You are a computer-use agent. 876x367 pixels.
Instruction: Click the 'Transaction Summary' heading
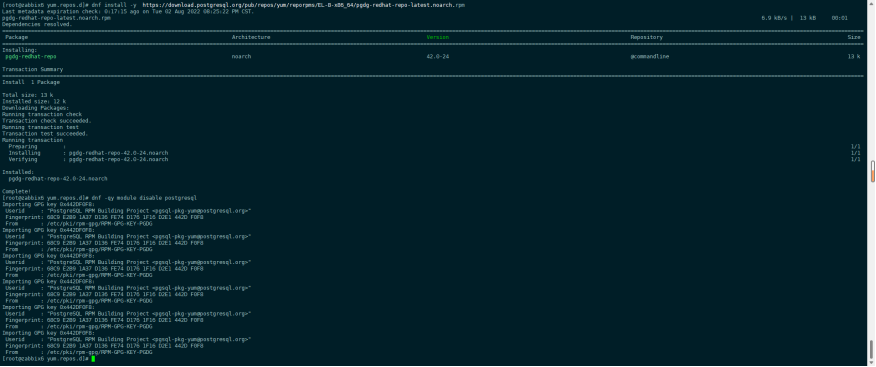click(32, 69)
